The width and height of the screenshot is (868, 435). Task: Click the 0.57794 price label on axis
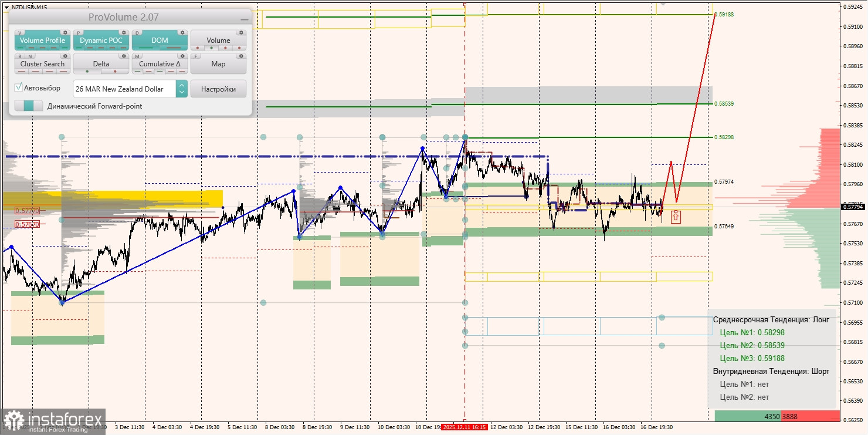click(852, 207)
